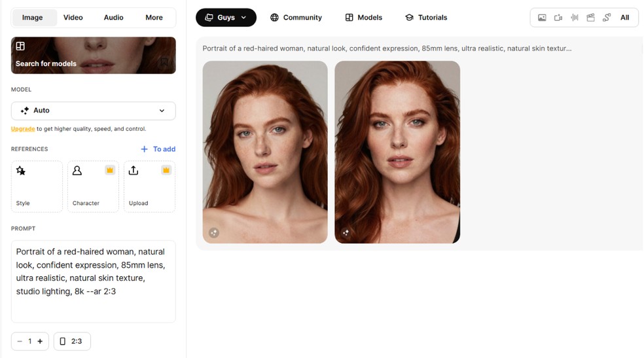644x358 pixels.
Task: Open the Guys dropdown menu
Action: pos(226,18)
